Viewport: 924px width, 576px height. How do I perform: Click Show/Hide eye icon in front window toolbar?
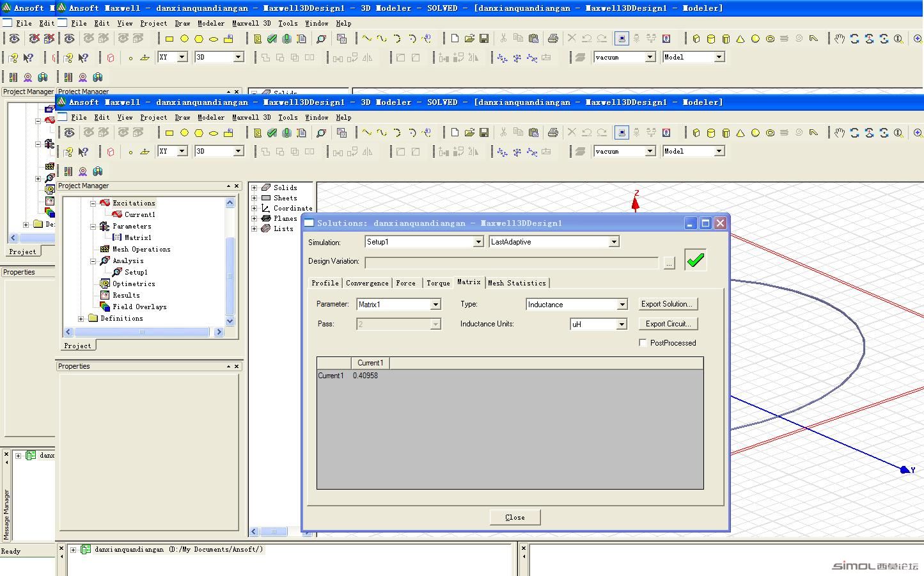click(69, 132)
